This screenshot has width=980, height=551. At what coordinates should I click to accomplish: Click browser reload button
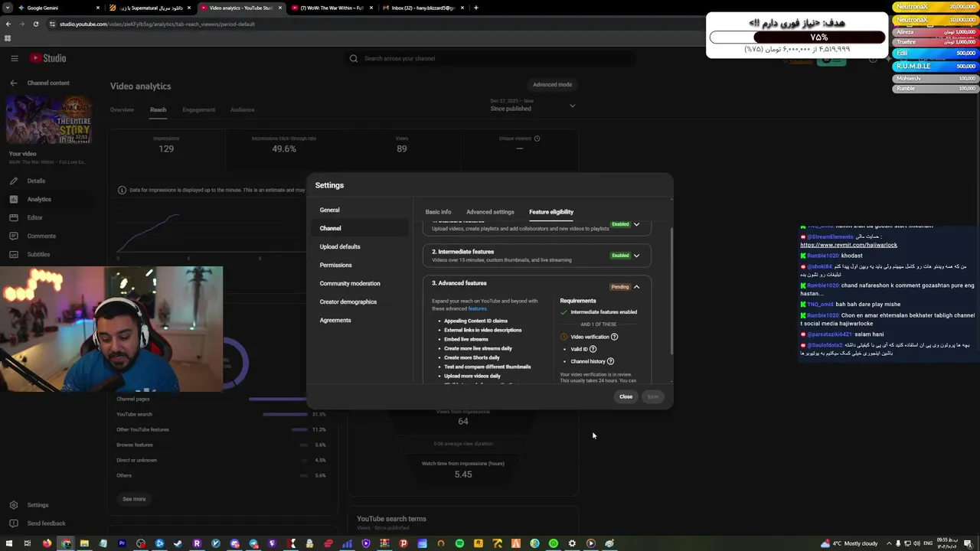tap(35, 24)
